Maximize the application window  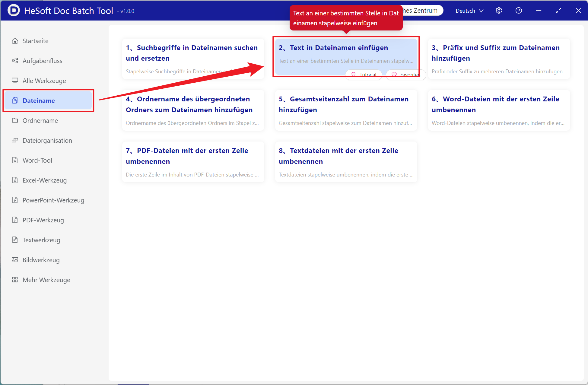558,11
